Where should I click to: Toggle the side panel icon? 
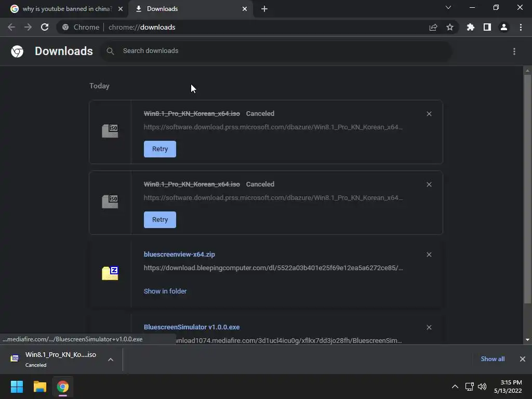click(487, 27)
